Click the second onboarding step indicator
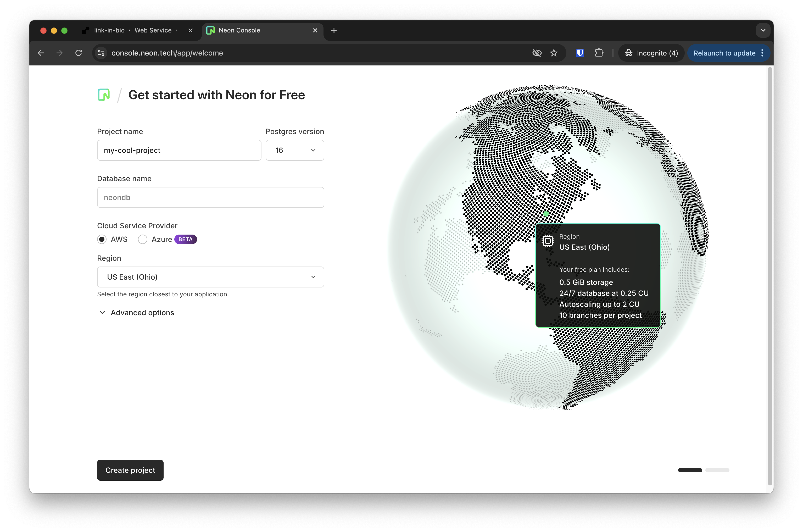 point(717,470)
